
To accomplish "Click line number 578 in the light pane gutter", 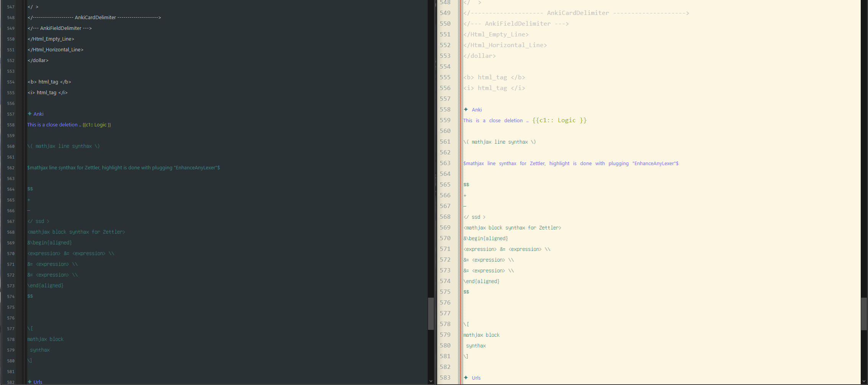I will pyautogui.click(x=445, y=324).
